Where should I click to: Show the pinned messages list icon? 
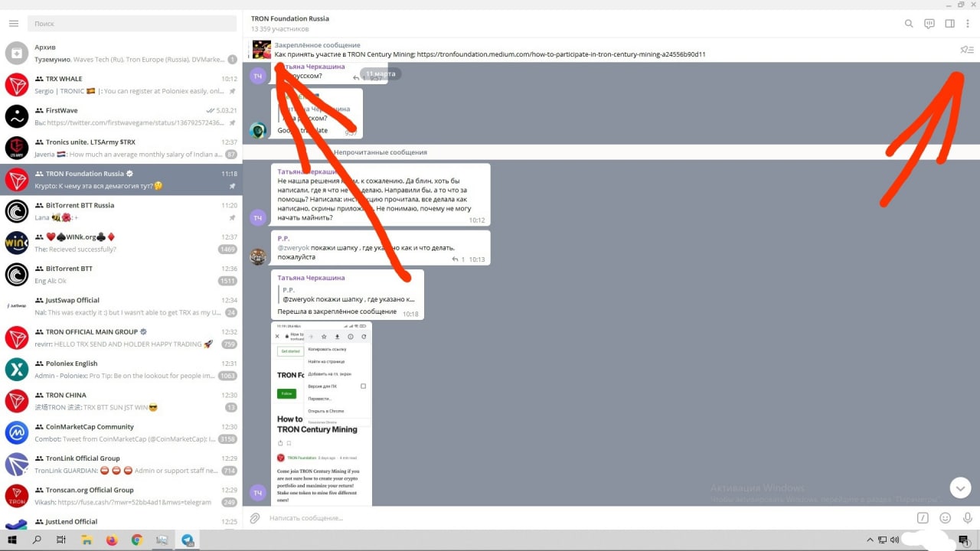[x=967, y=50]
